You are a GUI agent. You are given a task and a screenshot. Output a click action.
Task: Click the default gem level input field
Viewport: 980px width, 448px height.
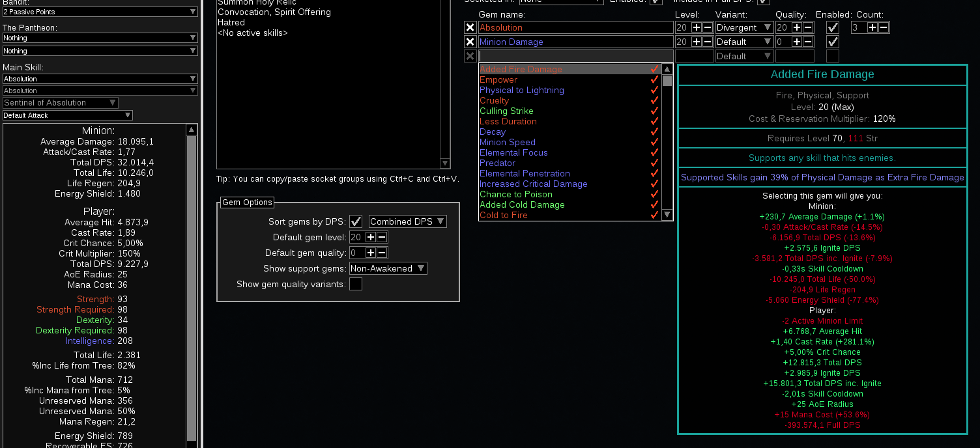[356, 237]
